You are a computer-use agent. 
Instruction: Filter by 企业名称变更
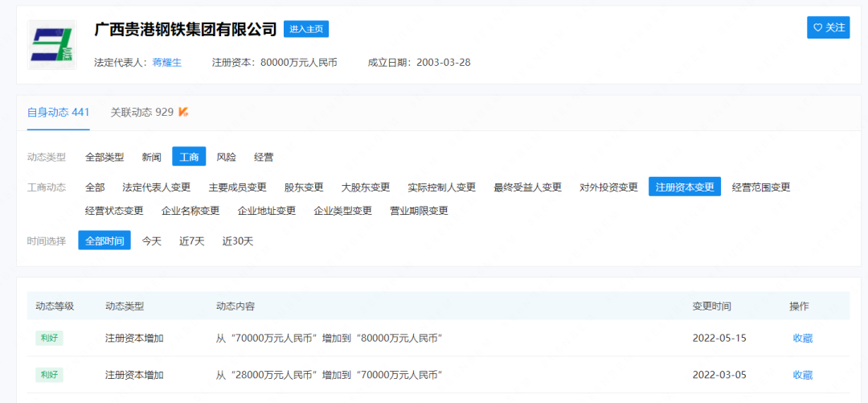[190, 211]
